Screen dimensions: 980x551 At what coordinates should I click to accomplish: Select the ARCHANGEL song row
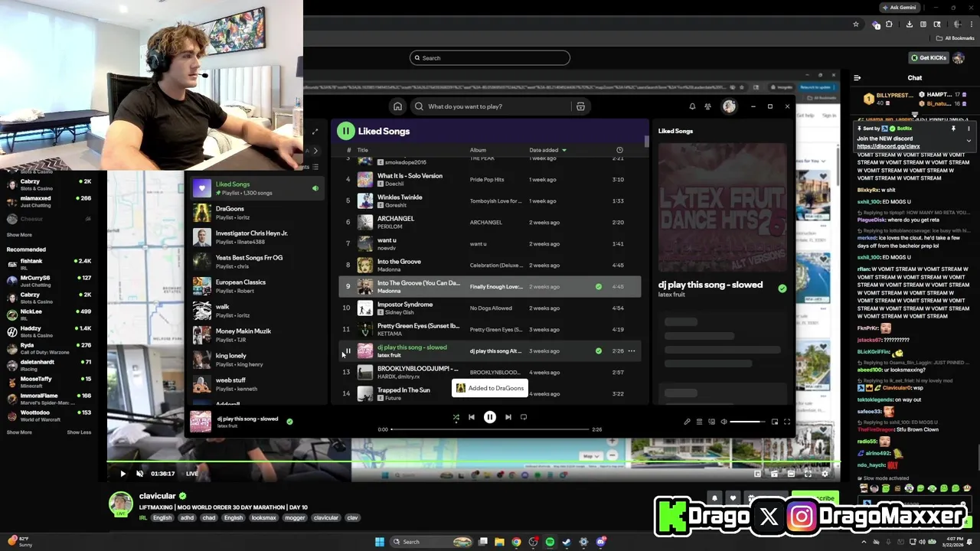coord(490,222)
